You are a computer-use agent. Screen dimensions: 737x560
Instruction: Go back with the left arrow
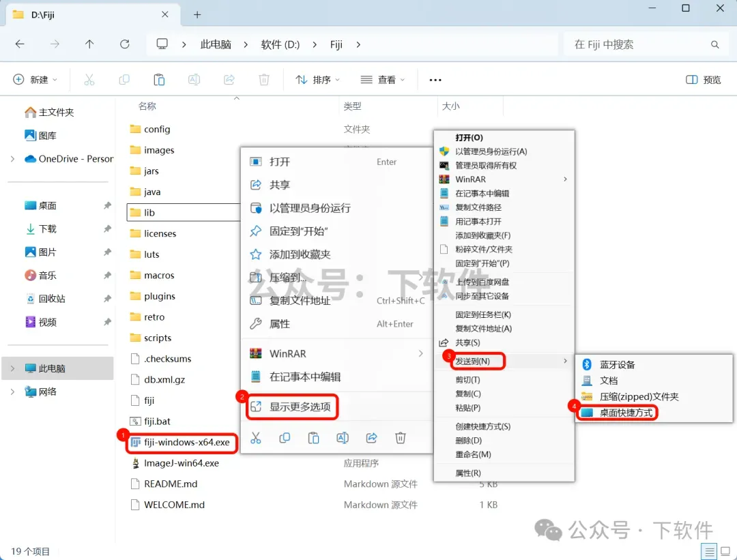click(20, 44)
